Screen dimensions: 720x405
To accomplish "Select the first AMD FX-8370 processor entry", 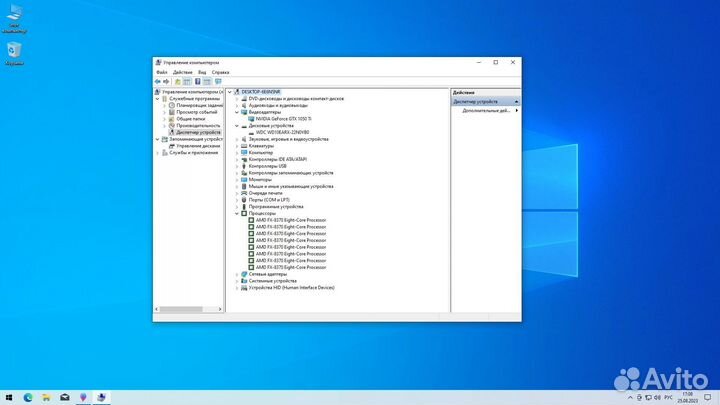I will [290, 219].
